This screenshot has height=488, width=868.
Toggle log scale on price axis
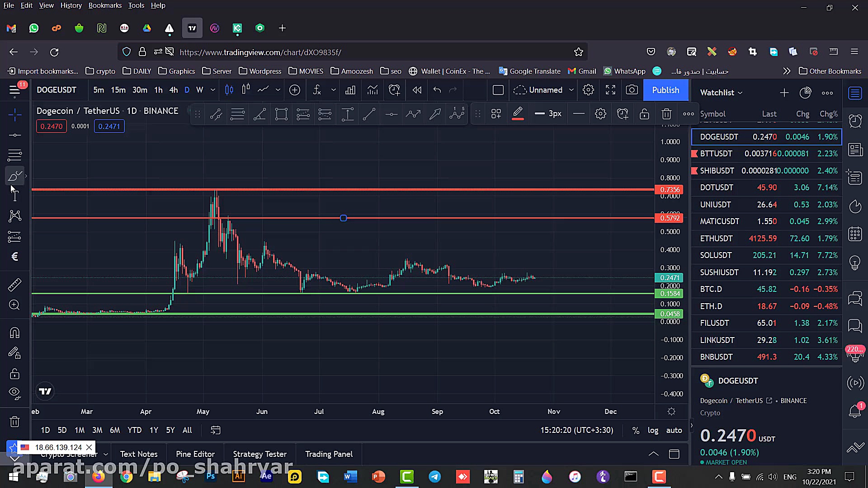click(653, 430)
